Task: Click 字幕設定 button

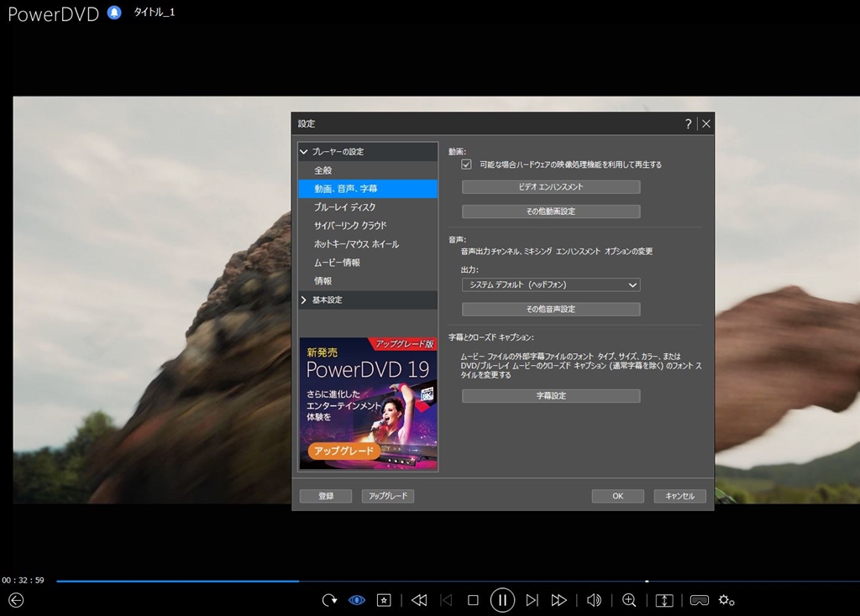Action: click(551, 395)
